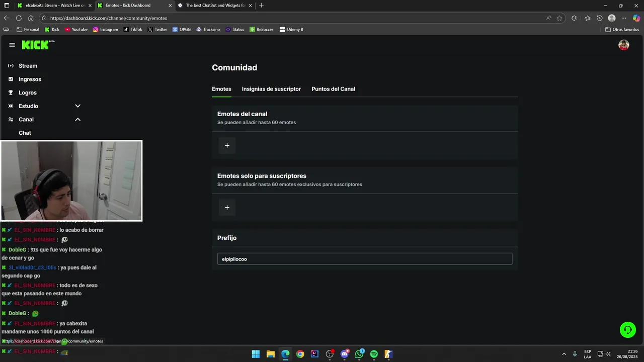Image resolution: width=644 pixels, height=362 pixels.
Task: Select the Emotes tab in Comunidad
Action: point(221,89)
